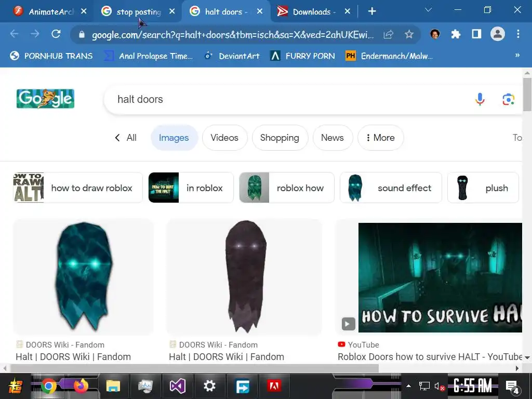Switch to the stop posting tab

pos(137,12)
